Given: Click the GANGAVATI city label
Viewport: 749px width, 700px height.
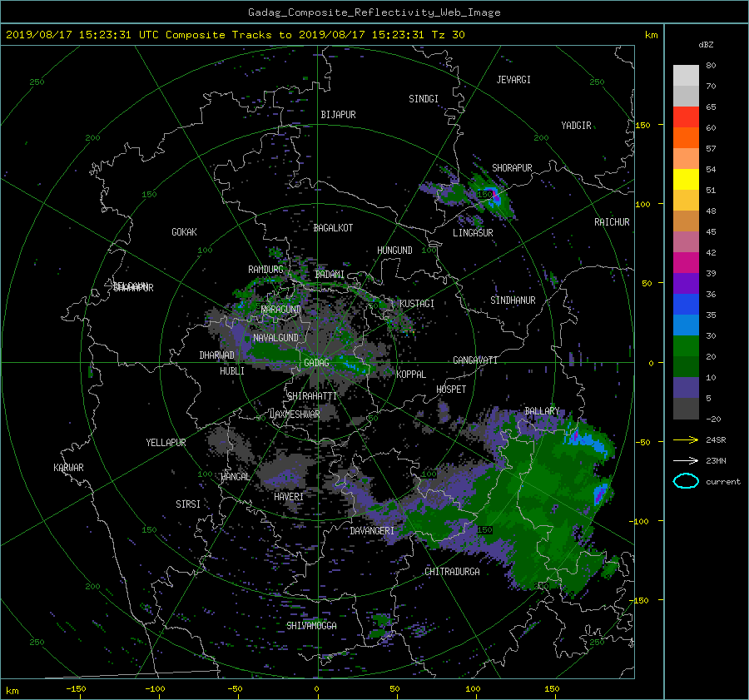Looking at the screenshot, I should click(475, 360).
